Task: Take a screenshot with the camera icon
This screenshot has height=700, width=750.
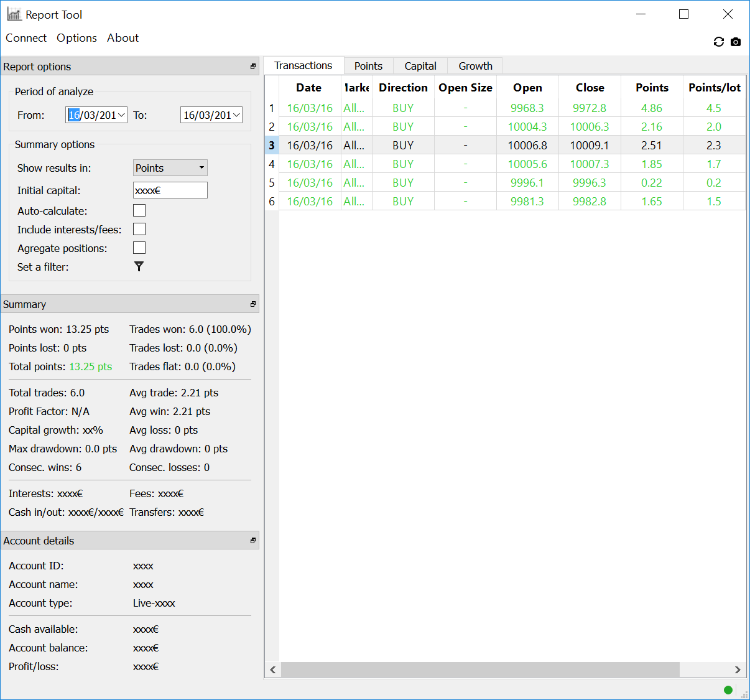Action: pos(736,42)
